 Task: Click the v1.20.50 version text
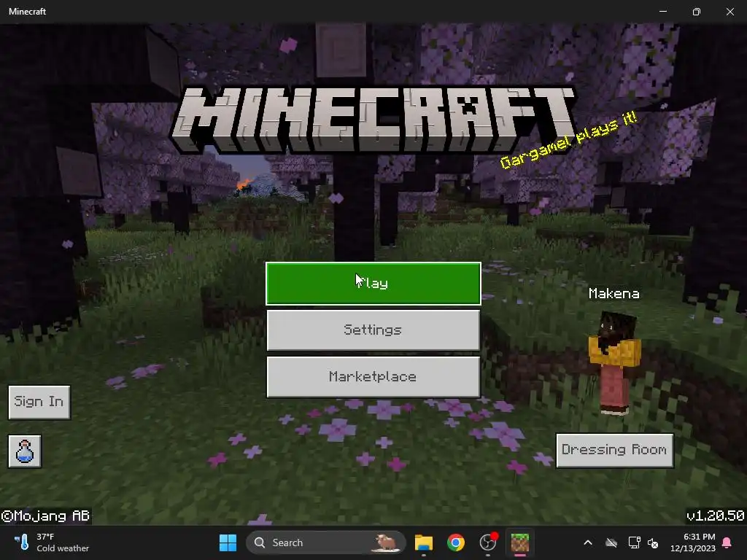click(x=715, y=516)
